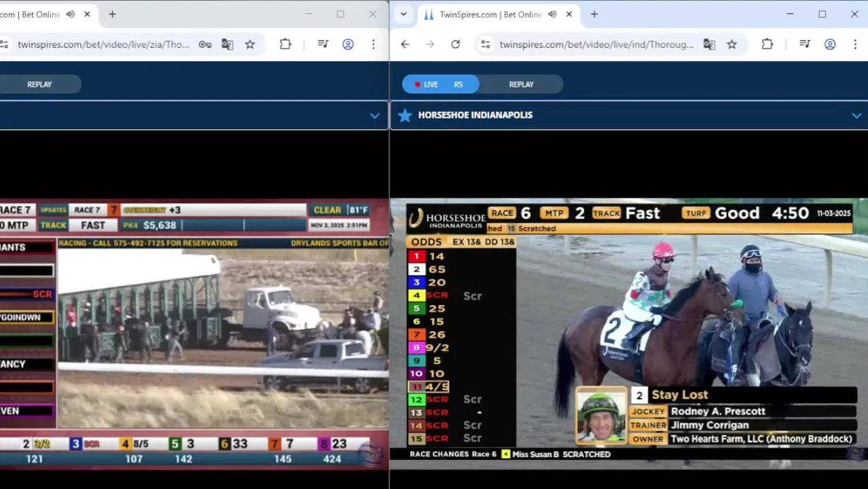Click left window site info icon
Image resolution: width=868 pixels, height=489 pixels.
(4, 44)
